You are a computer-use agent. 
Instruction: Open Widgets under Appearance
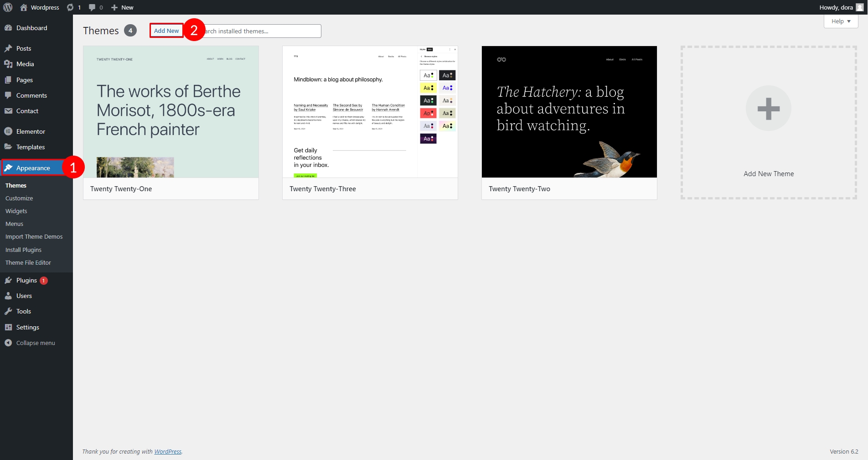tap(16, 211)
